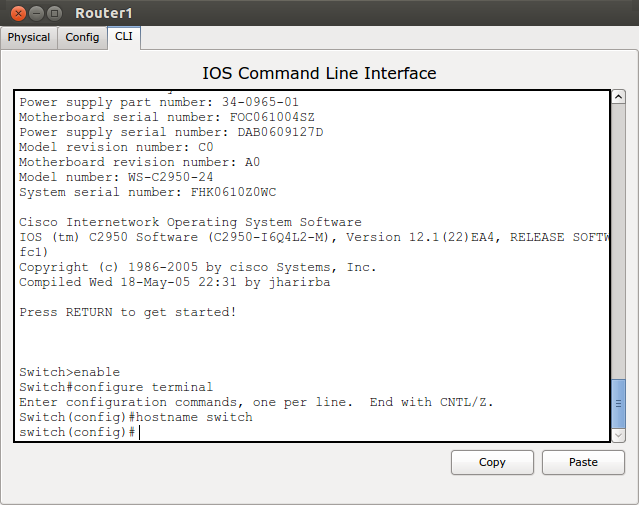639x505 pixels.
Task: Open the Config tab
Action: tap(82, 37)
